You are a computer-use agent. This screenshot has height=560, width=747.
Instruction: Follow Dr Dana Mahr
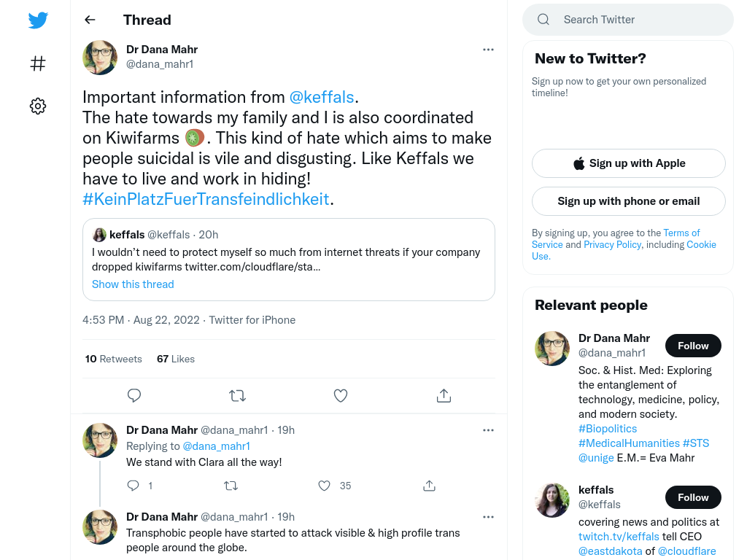click(693, 346)
